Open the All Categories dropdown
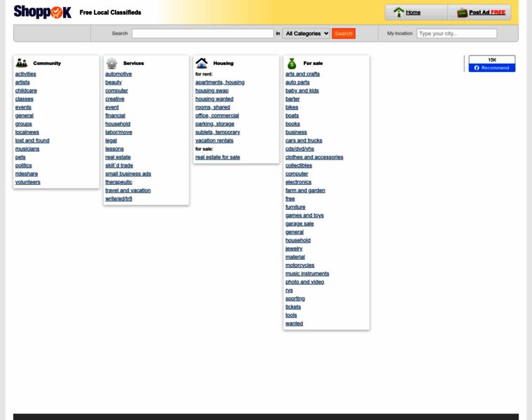The height and width of the screenshot is (420, 532). point(306,33)
